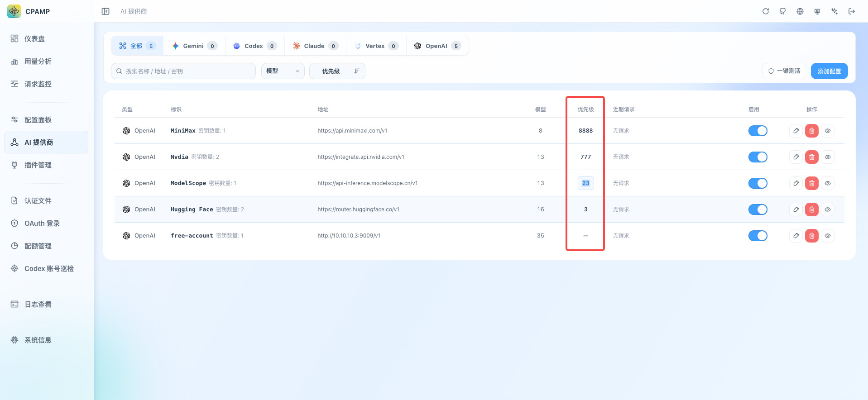This screenshot has height=400, width=868.
Task: Switch to the Claude tab
Action: (x=316, y=46)
